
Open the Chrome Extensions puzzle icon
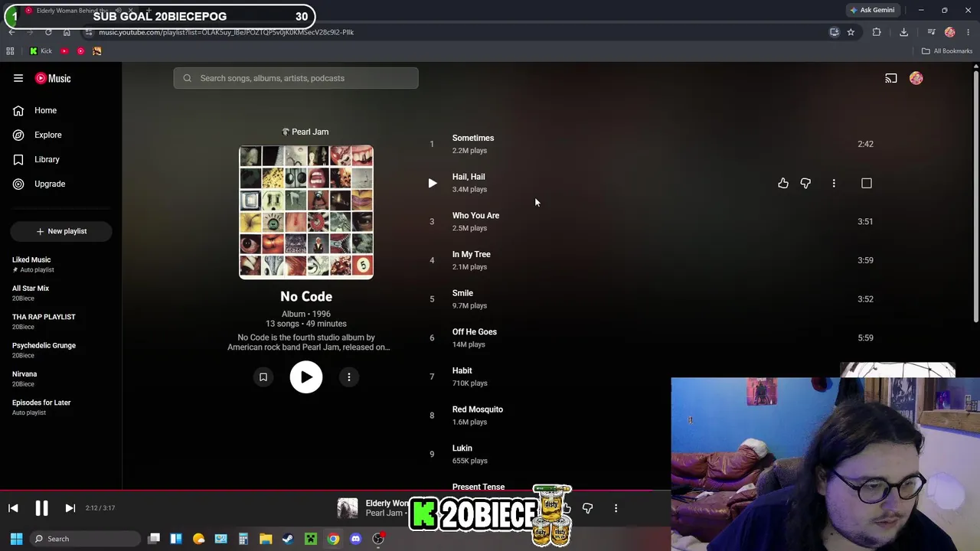point(877,32)
